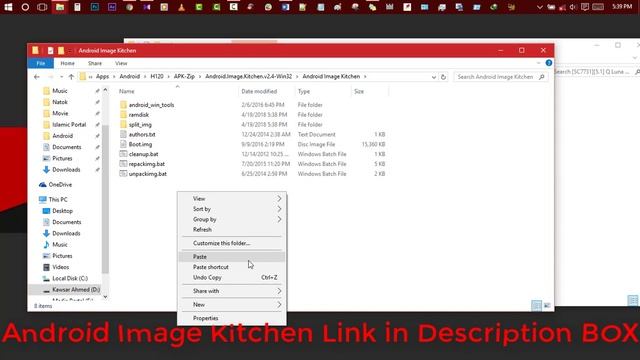Open Natok folder in Quick access
Viewport: 640px width, 360px height.
point(60,102)
